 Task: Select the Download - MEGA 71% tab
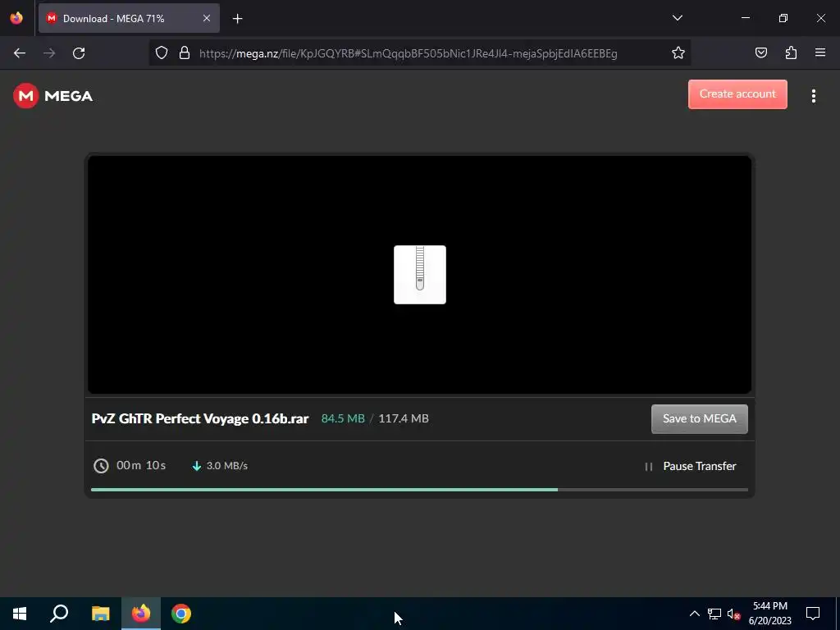129,19
